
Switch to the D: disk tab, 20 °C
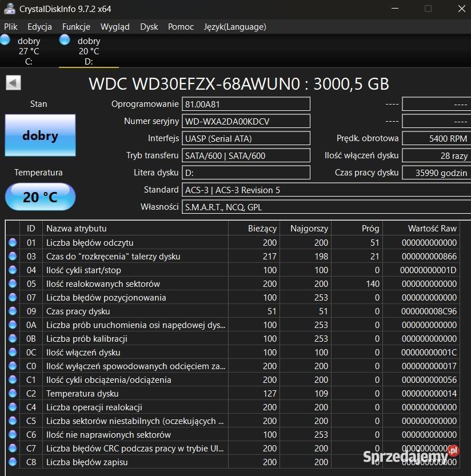point(89,50)
